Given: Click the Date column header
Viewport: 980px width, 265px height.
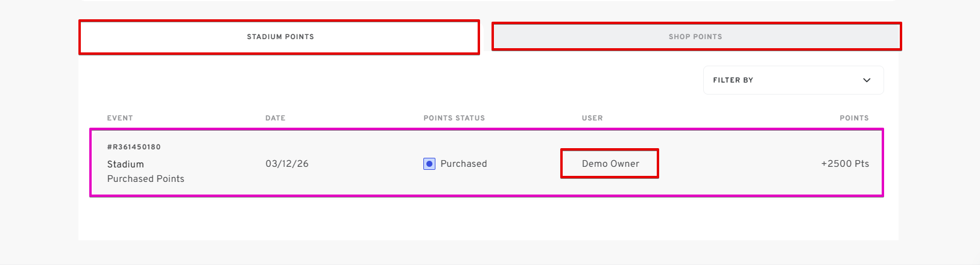Looking at the screenshot, I should coord(276,118).
